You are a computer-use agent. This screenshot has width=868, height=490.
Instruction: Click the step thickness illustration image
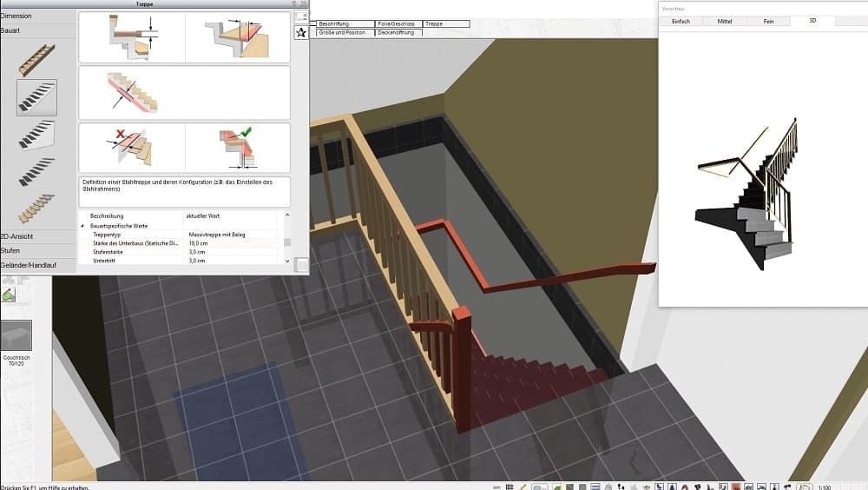pyautogui.click(x=132, y=37)
